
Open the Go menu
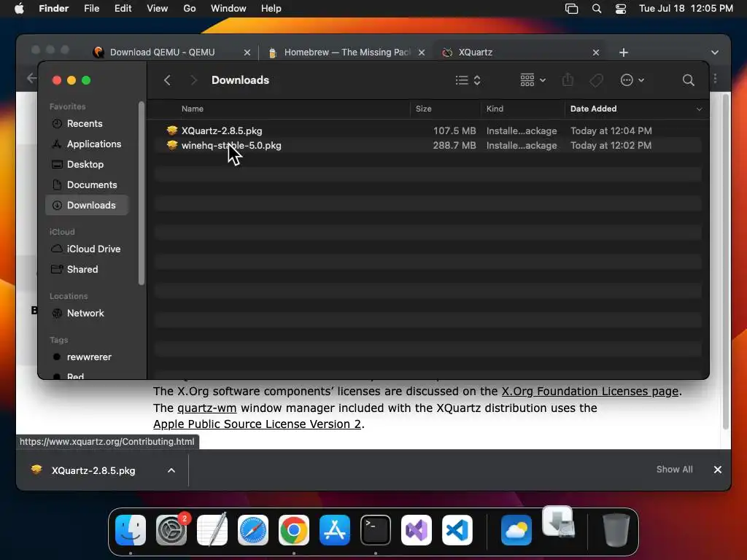(x=190, y=9)
